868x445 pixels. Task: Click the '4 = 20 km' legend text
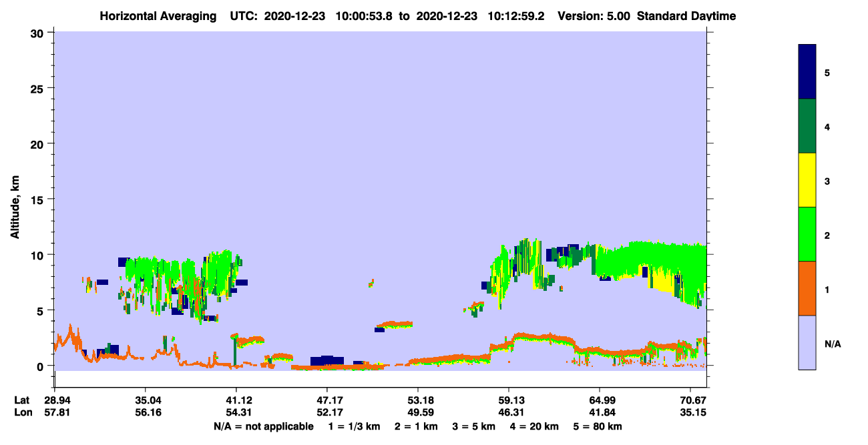coord(533,426)
